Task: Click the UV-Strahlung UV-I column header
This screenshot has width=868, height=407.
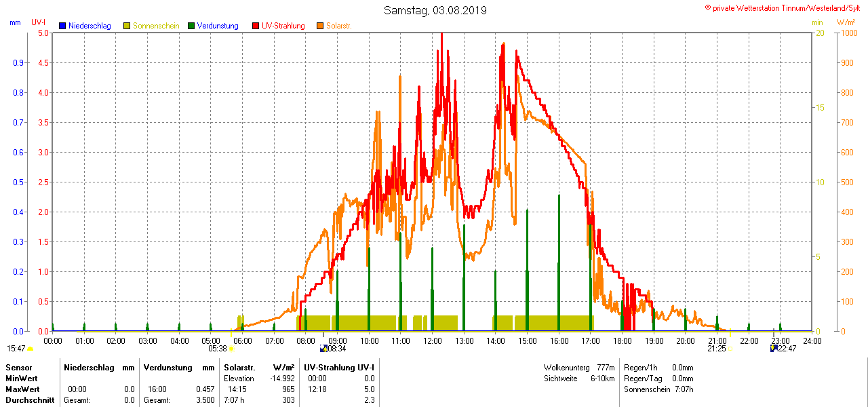Action: (339, 367)
